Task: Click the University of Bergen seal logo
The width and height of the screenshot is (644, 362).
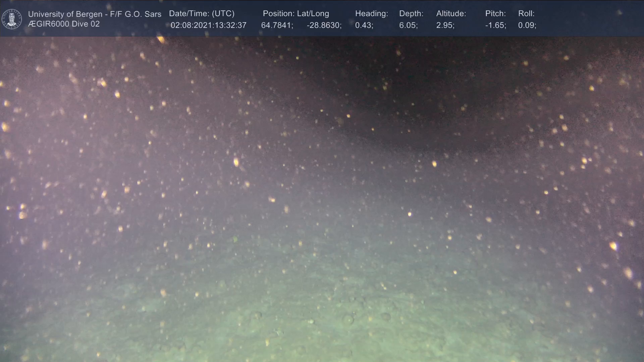Action: (x=12, y=19)
